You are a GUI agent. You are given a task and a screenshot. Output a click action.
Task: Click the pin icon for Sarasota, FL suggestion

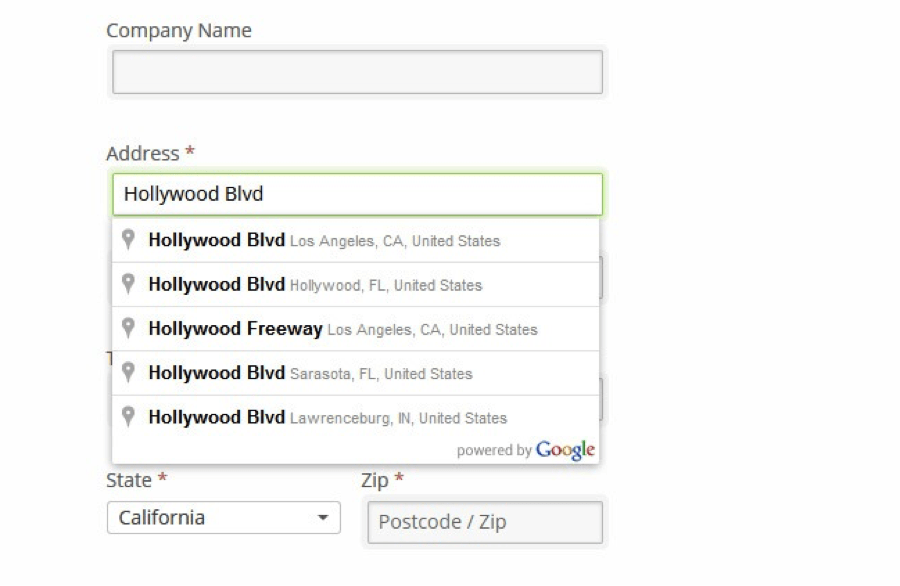click(x=128, y=372)
